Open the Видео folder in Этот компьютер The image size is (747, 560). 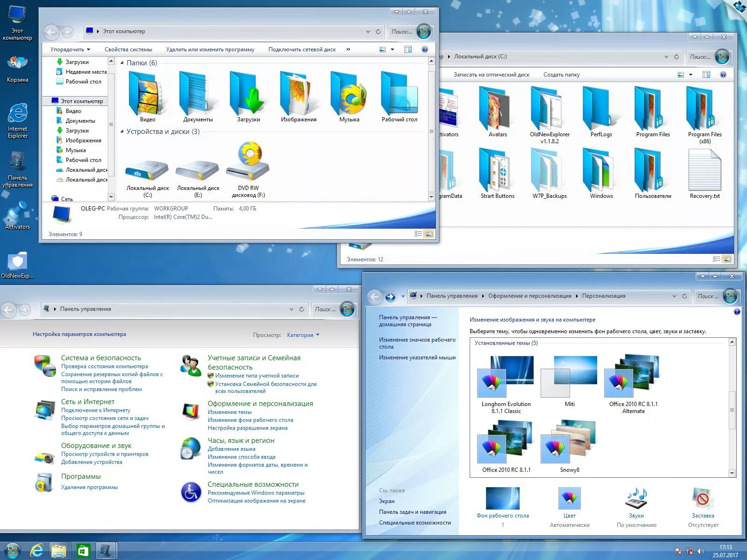pos(148,97)
